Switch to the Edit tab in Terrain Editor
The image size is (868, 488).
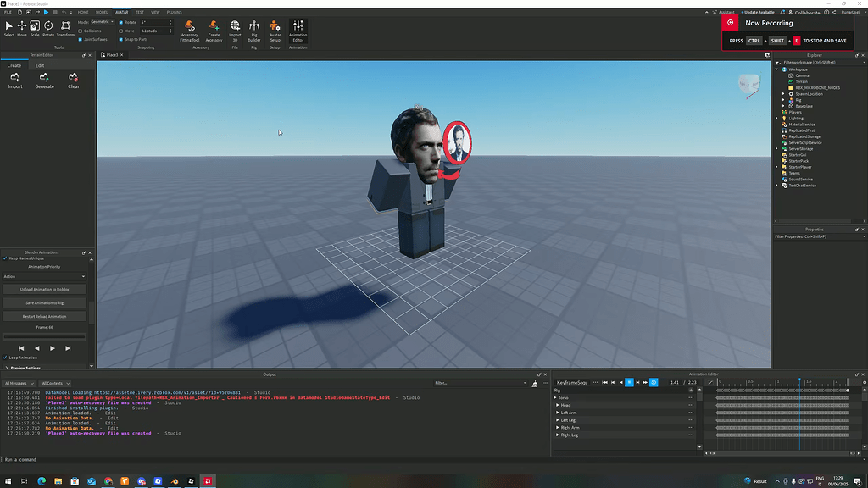(x=40, y=65)
